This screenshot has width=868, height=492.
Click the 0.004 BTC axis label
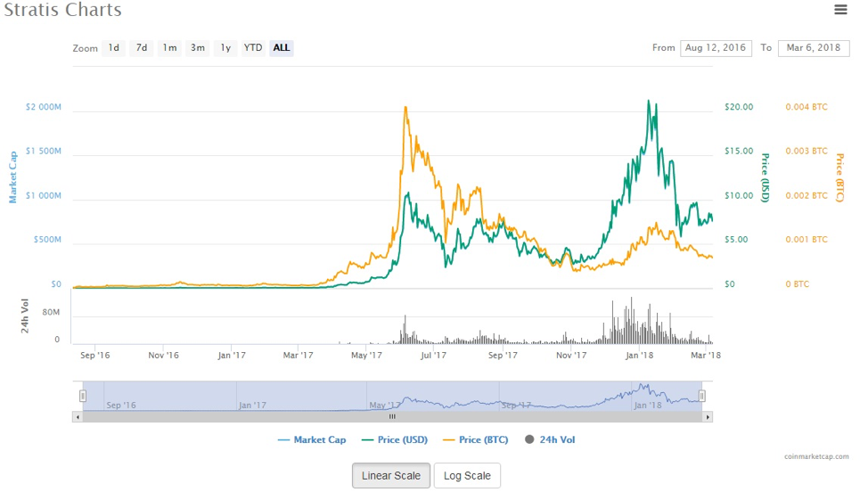(807, 107)
